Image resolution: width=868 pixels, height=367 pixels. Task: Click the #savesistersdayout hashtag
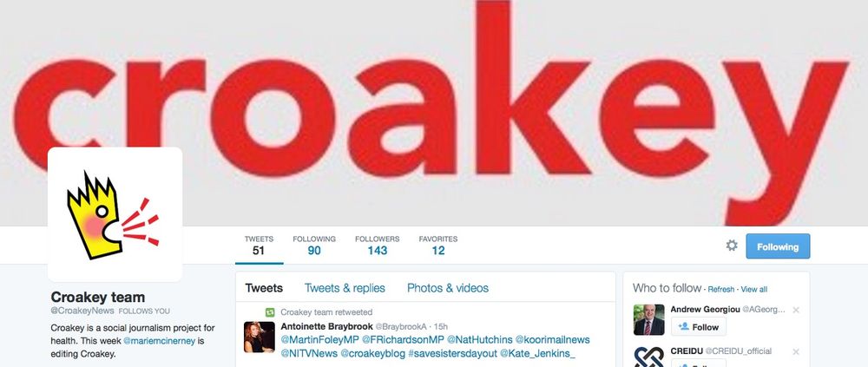click(x=453, y=353)
